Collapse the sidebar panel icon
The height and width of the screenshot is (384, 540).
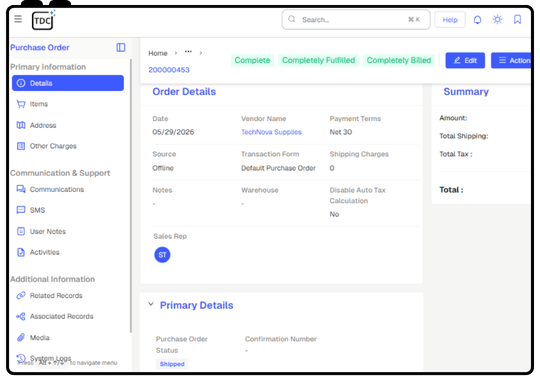(x=121, y=47)
